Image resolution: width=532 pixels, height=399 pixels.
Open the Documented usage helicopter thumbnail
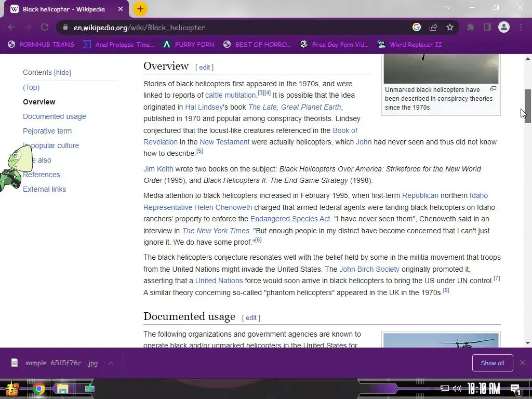click(x=441, y=340)
